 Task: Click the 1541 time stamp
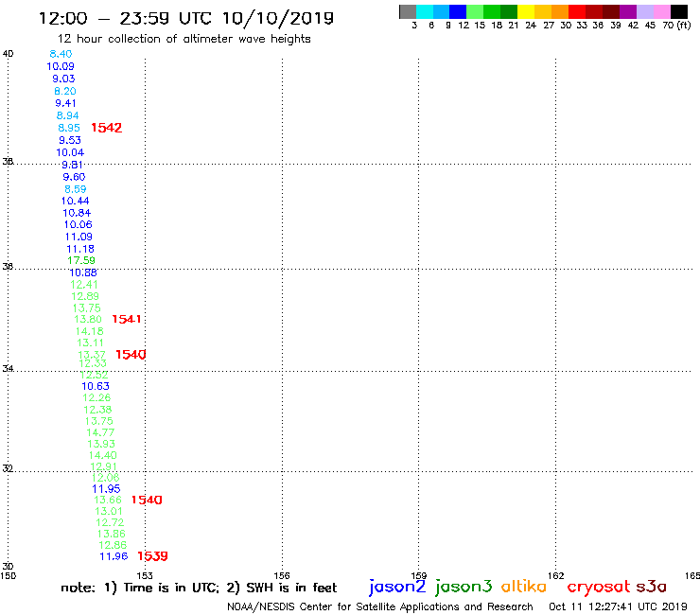pyautogui.click(x=127, y=319)
